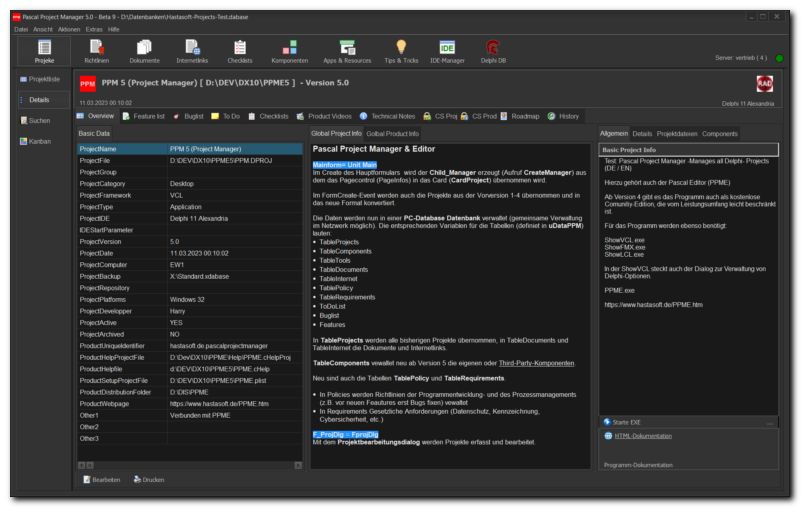Click the highlighted Mainform= Unit Main text

click(x=345, y=165)
